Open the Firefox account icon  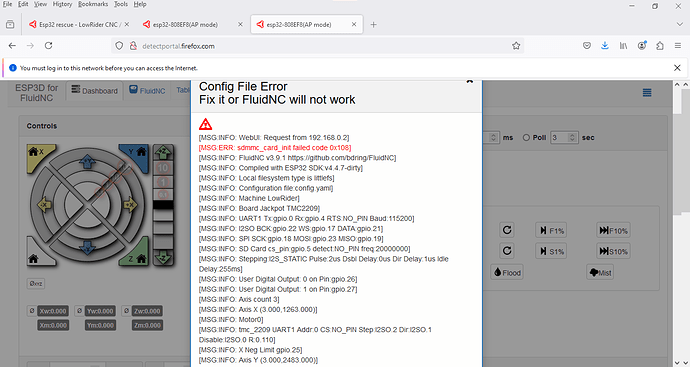tap(642, 45)
